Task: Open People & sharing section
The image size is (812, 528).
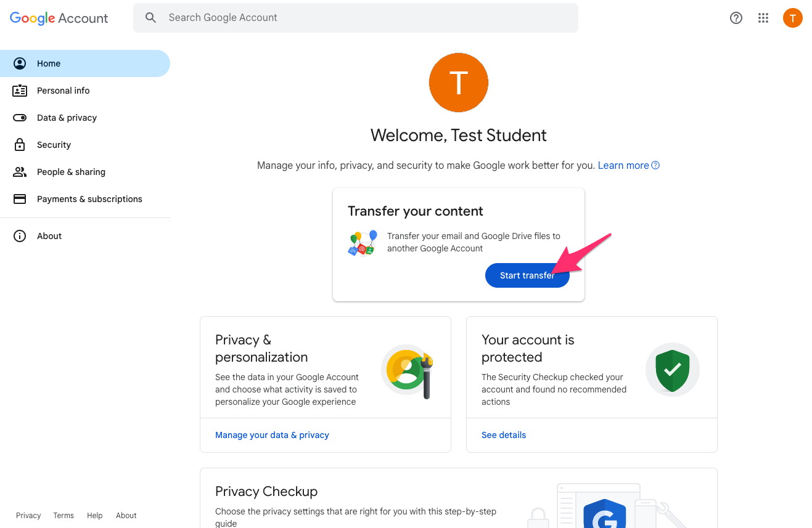Action: [x=85, y=172]
